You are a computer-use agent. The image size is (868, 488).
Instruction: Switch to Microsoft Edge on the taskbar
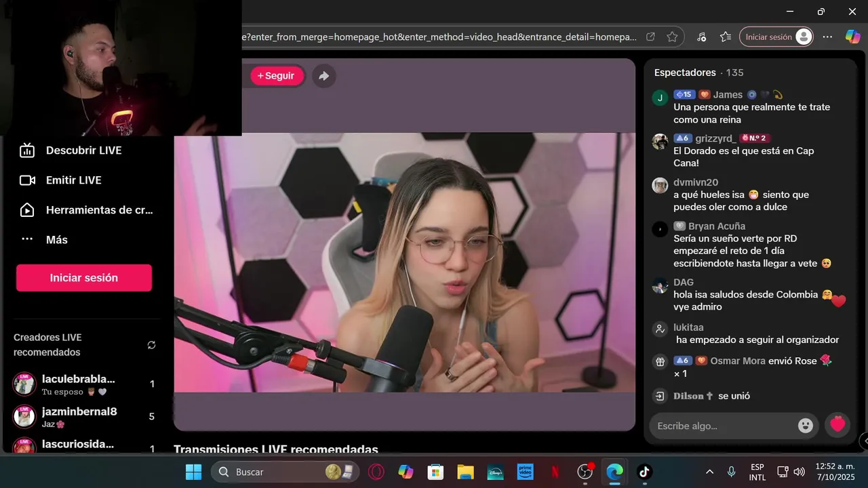point(614,472)
